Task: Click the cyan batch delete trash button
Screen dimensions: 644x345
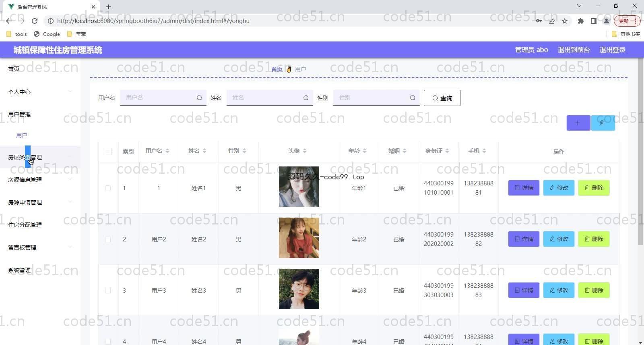Action: click(x=603, y=123)
